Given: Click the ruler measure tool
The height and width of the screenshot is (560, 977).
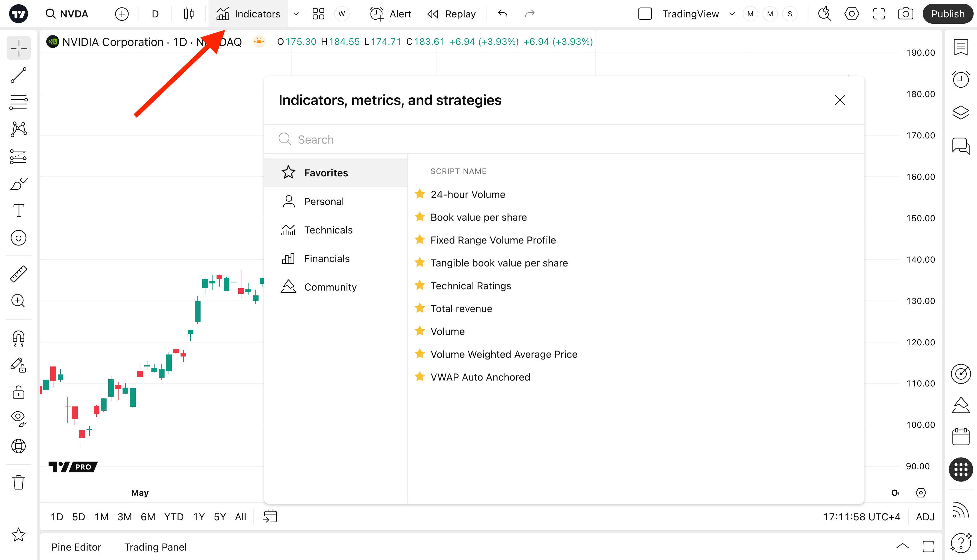Looking at the screenshot, I should (x=19, y=274).
